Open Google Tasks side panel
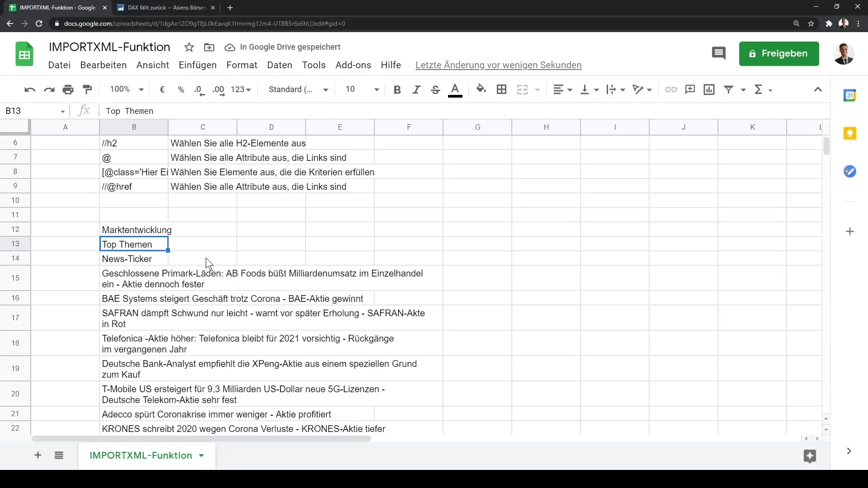Screen dimensions: 868x488 tap(850, 171)
